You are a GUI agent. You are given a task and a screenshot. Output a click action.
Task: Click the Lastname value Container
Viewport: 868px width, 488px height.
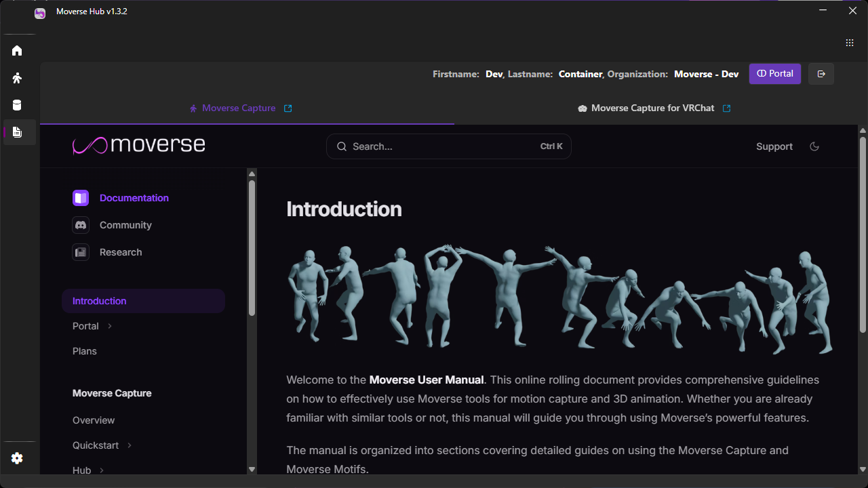(580, 74)
